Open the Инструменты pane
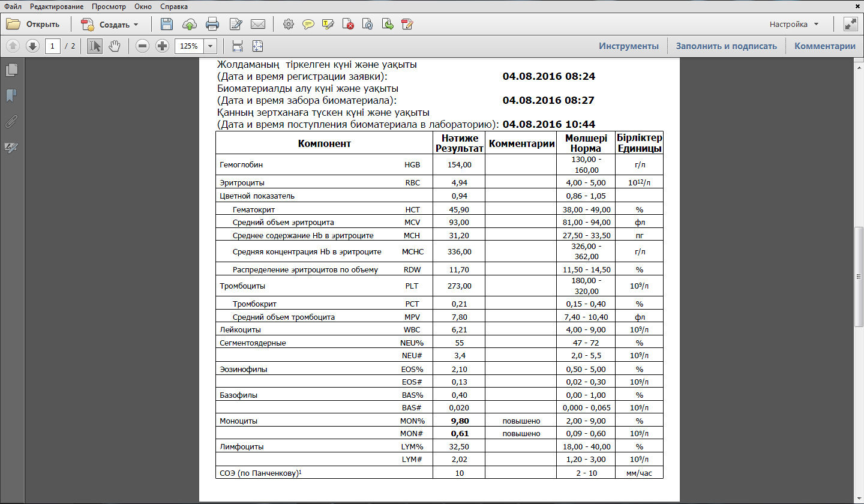This screenshot has height=504, width=864. 628,46
